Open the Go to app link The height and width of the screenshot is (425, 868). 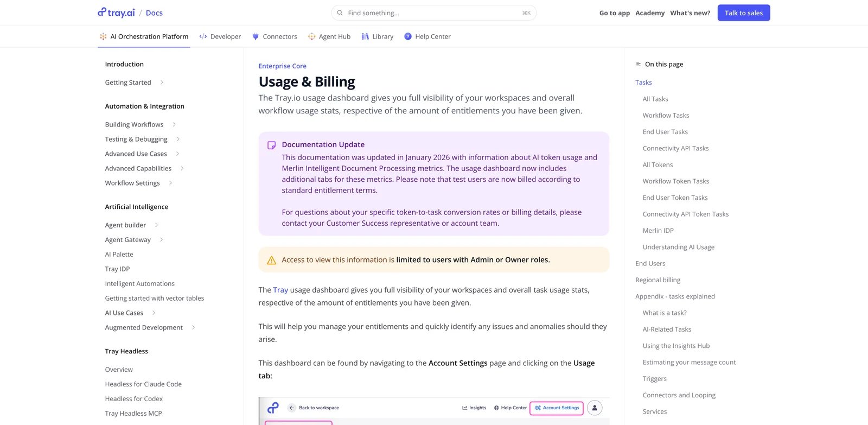[615, 13]
